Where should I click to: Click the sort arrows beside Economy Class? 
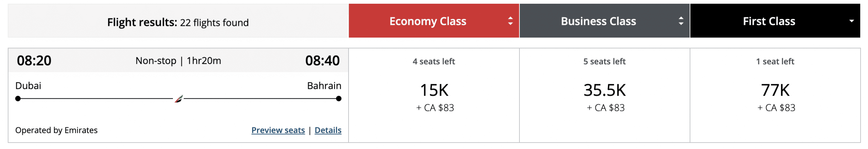(x=510, y=21)
